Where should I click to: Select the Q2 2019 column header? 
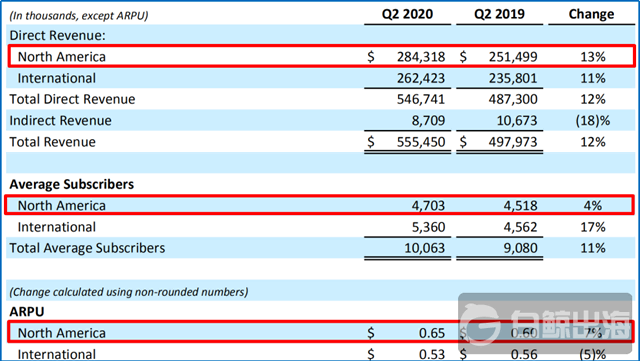[x=499, y=14]
